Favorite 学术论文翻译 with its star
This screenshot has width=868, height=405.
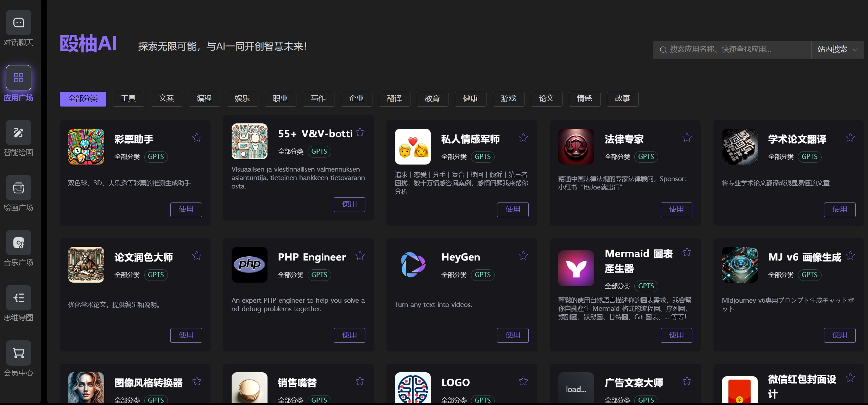[850, 137]
